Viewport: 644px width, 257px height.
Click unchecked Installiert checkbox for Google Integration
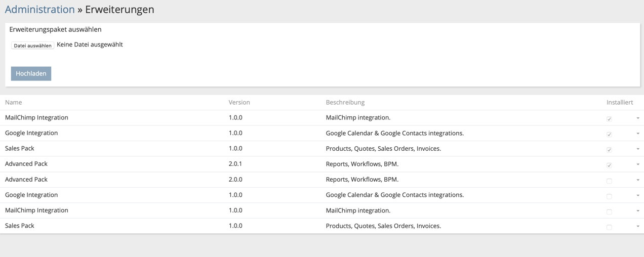[x=609, y=196]
